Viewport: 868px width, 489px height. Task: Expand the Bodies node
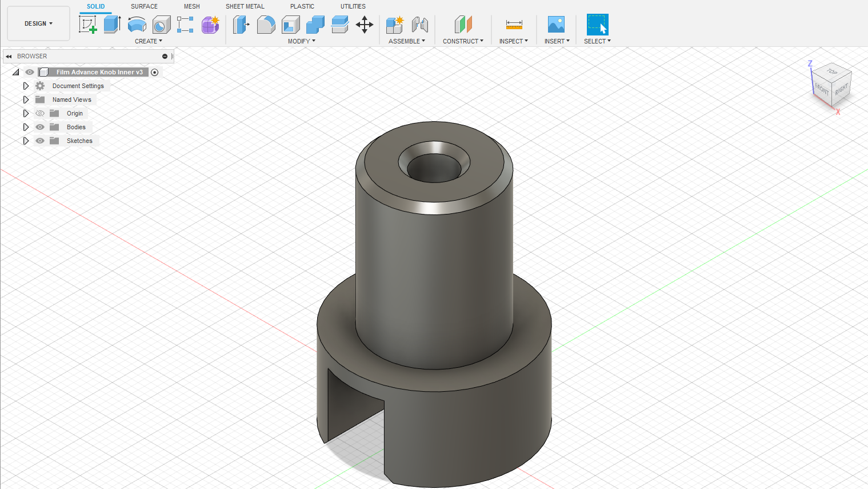(x=26, y=127)
